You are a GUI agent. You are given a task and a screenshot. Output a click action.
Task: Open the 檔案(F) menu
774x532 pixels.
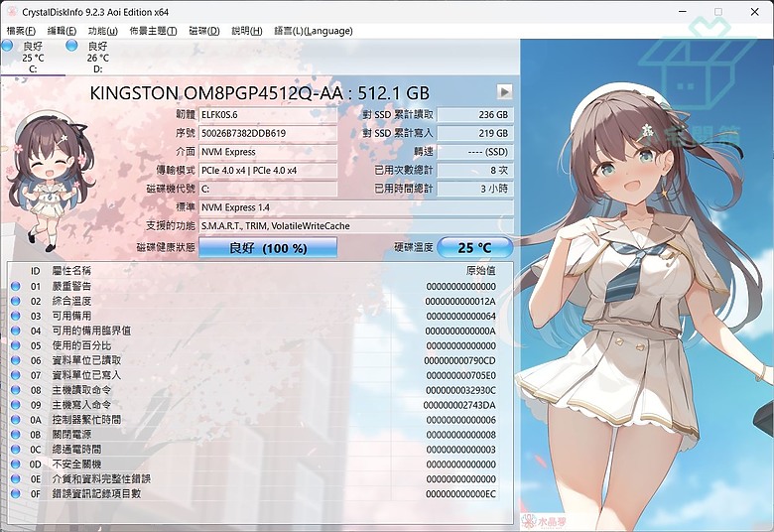21,31
